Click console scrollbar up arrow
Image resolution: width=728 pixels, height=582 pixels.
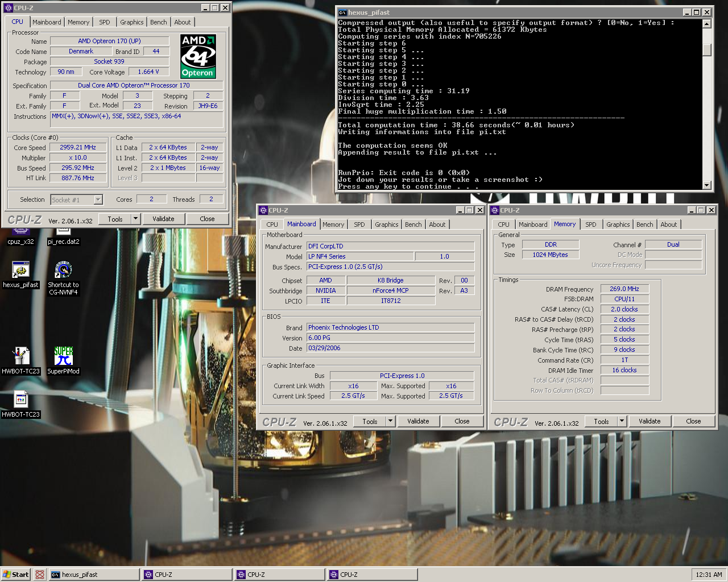[x=707, y=24]
